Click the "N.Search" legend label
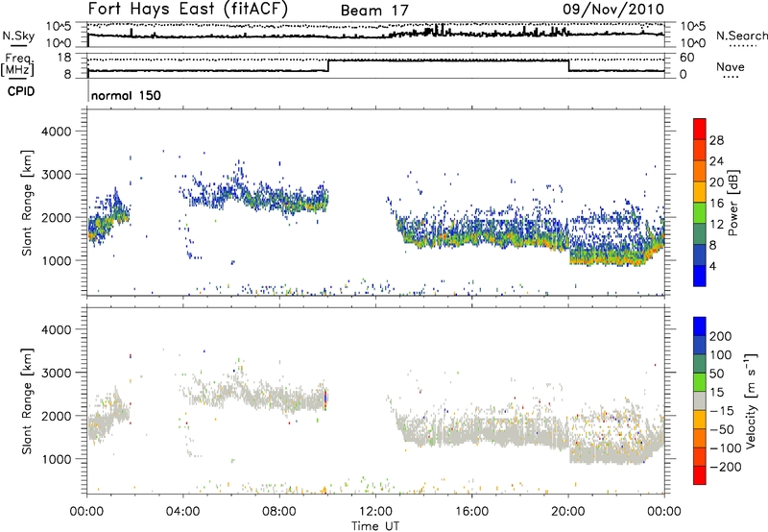This screenshot has height=532, width=768. pyautogui.click(x=741, y=36)
